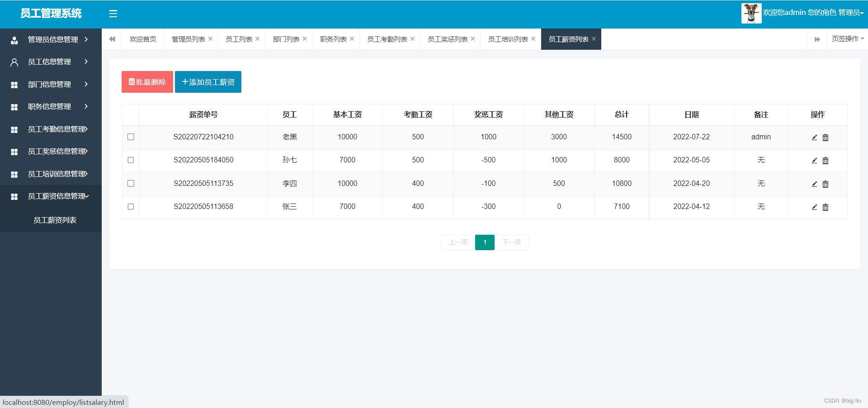The image size is (868, 408).
Task: Open the 欢迎首页 tab
Action: point(143,39)
